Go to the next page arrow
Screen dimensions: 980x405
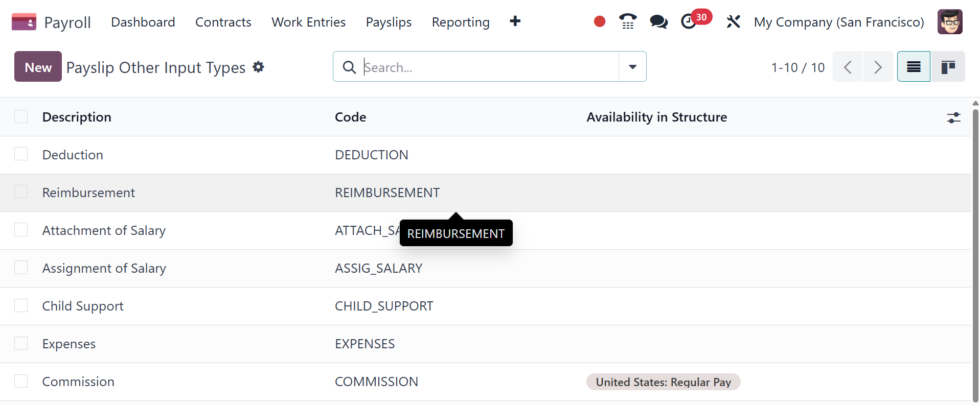[878, 67]
